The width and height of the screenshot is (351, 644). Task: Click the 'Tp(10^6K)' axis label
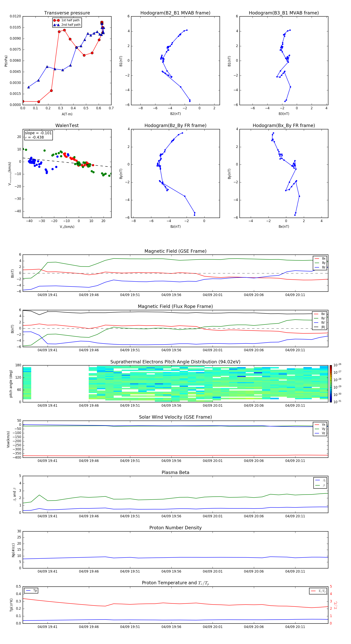pyautogui.click(x=11, y=605)
